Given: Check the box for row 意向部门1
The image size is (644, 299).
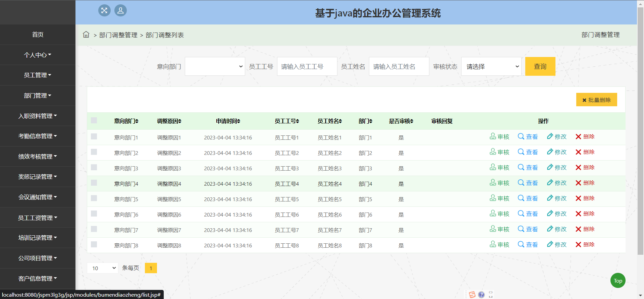Looking at the screenshot, I should [x=94, y=136].
